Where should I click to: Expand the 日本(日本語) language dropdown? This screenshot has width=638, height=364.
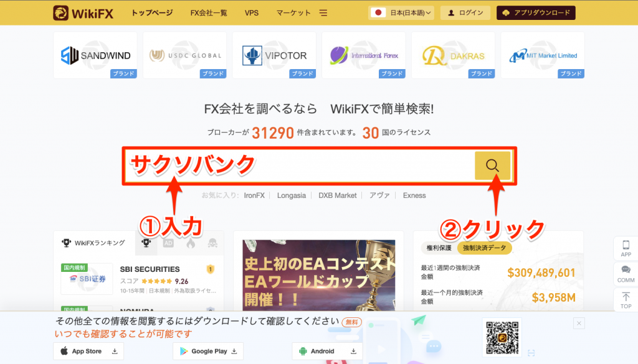(401, 12)
